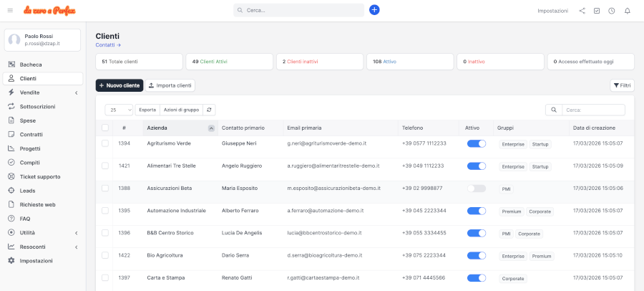The width and height of the screenshot is (644, 291).
Task: Disable the Attivo toggle for Agriturismo Verde
Action: (477, 143)
